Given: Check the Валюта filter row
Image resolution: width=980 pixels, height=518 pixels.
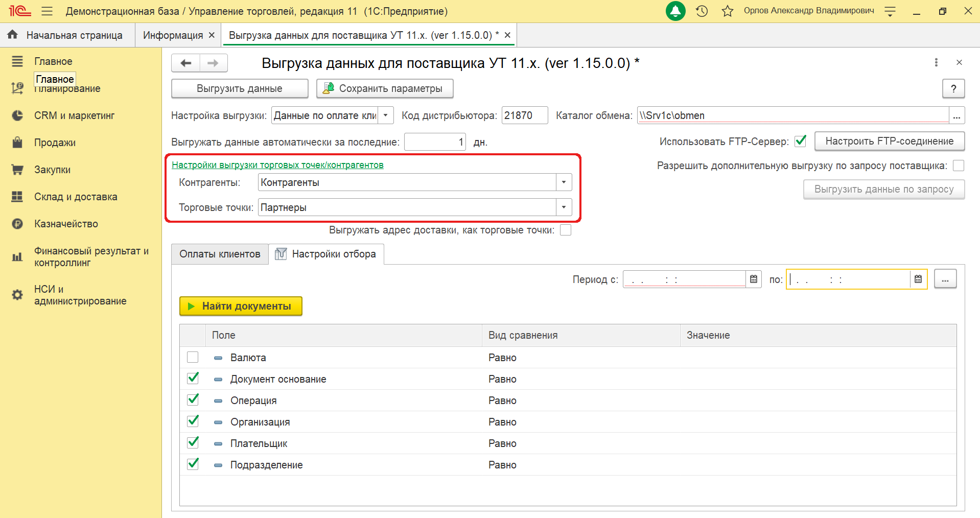Looking at the screenshot, I should point(193,357).
